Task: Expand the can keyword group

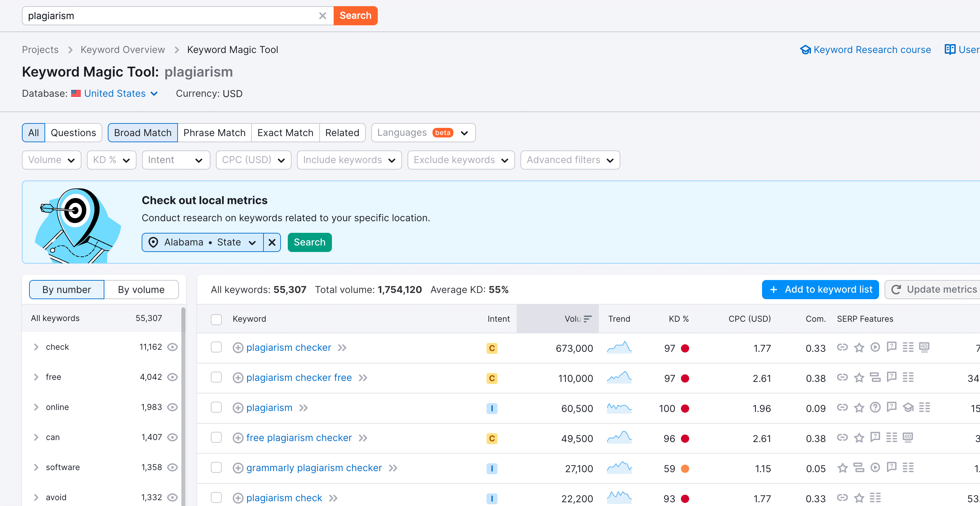Action: pyautogui.click(x=36, y=437)
